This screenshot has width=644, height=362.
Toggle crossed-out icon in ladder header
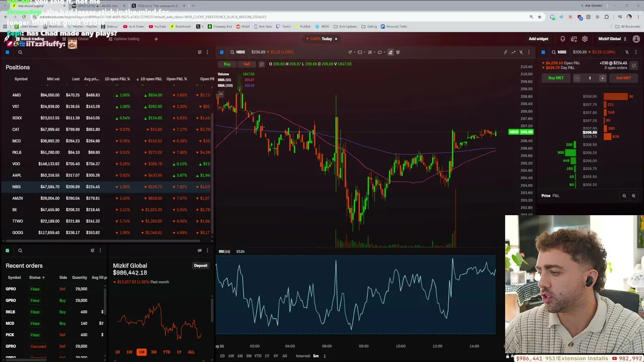coord(627,52)
